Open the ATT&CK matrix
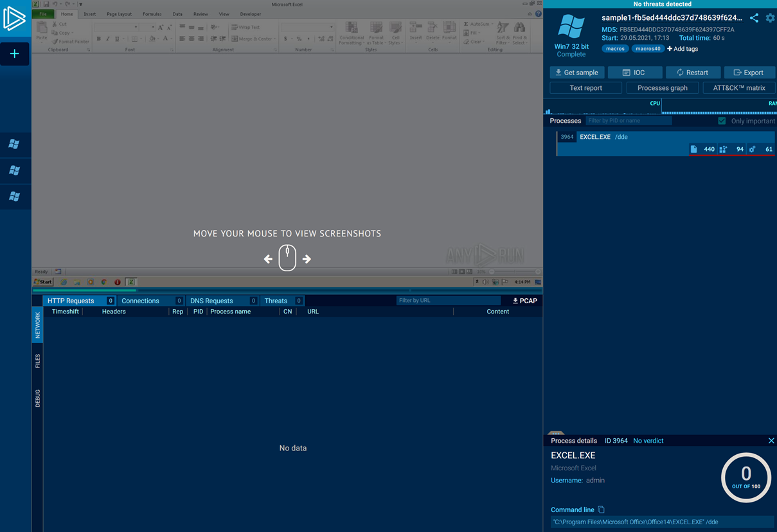This screenshot has height=532, width=777. [738, 88]
